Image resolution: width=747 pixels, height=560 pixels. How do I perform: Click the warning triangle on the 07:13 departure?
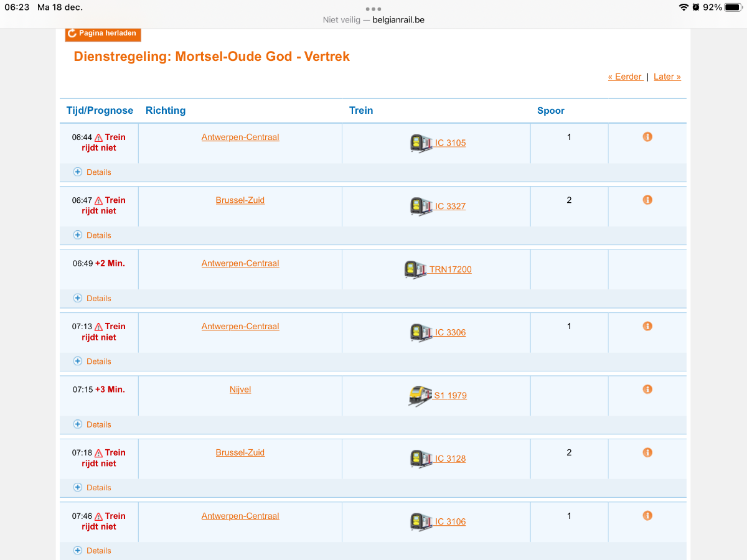point(98,327)
